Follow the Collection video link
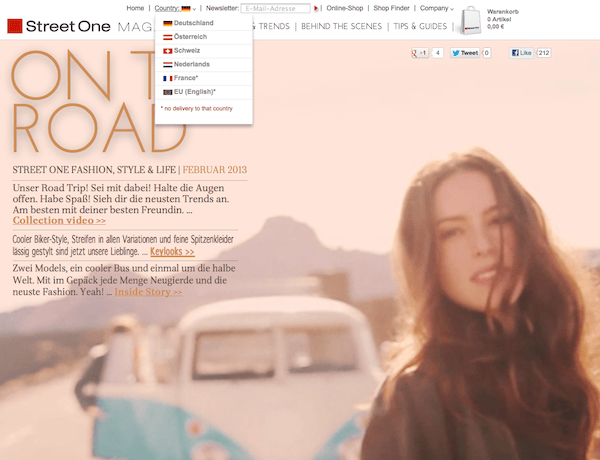Image resolution: width=600 pixels, height=460 pixels. click(59, 220)
